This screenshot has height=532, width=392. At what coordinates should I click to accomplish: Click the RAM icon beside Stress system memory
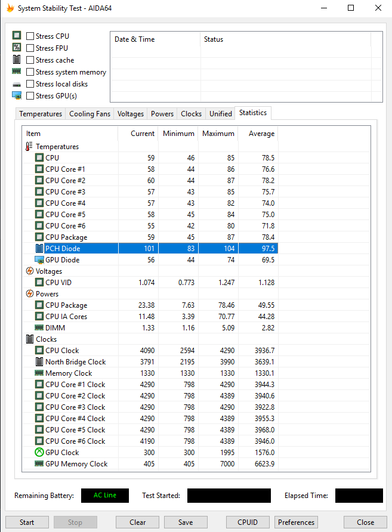click(x=17, y=71)
